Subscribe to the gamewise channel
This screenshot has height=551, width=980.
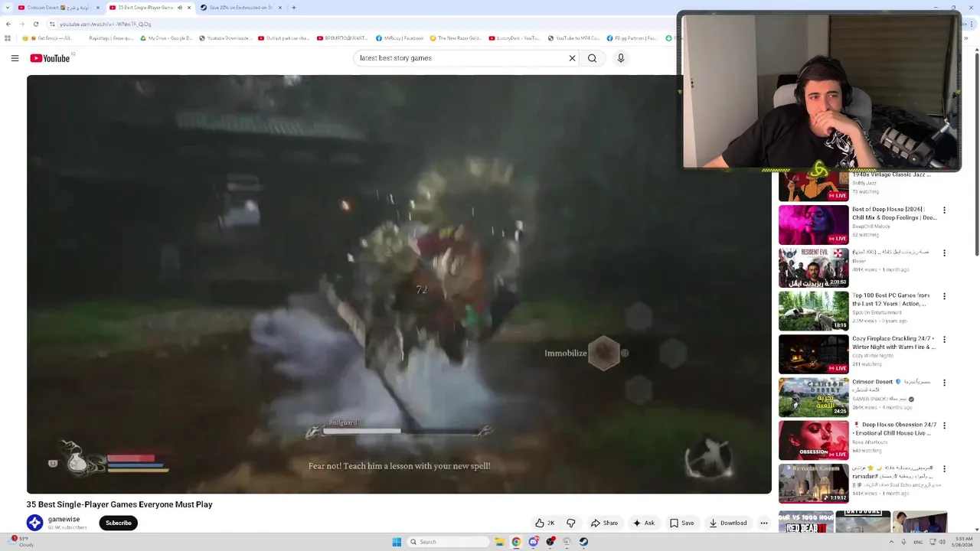(x=118, y=523)
